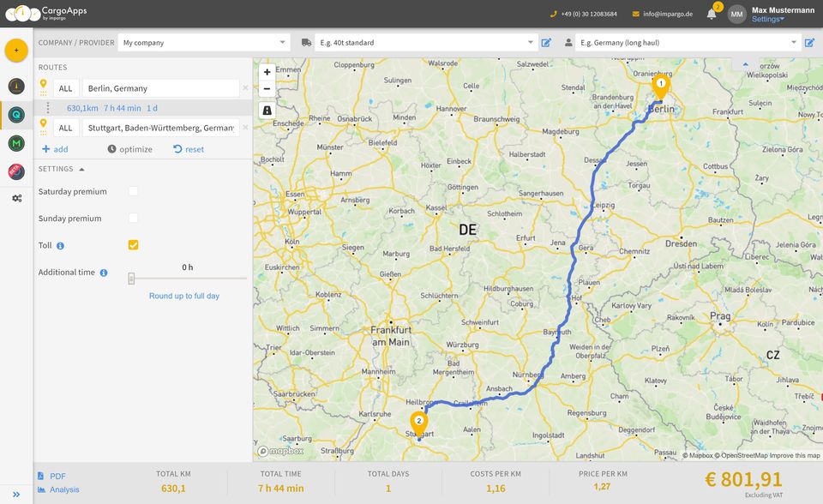
Task: Open the My company dropdown
Action: pos(204,43)
